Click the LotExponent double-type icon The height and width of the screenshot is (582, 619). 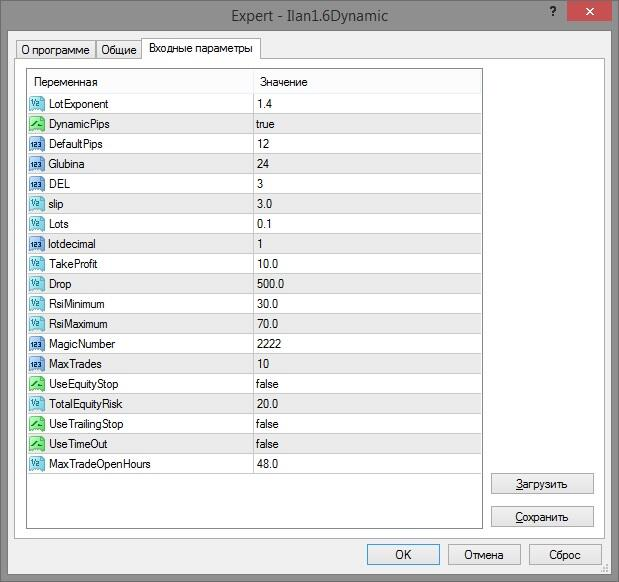point(37,104)
